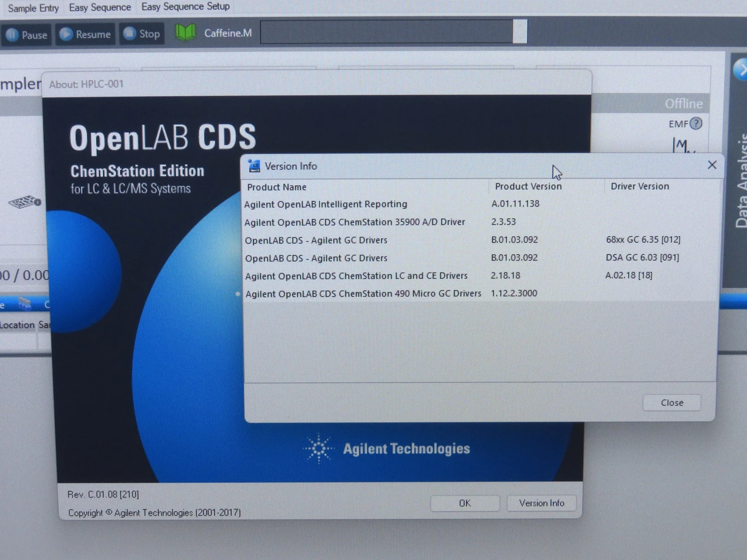Close the Version Info dialog with X

(x=712, y=165)
